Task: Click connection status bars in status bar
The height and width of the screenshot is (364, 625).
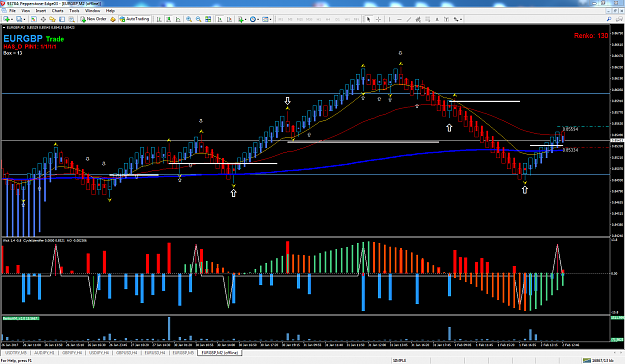Action: (x=587, y=360)
